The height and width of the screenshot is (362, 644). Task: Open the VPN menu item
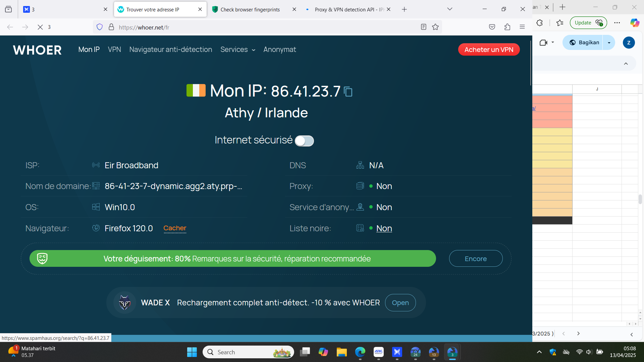coord(114,50)
